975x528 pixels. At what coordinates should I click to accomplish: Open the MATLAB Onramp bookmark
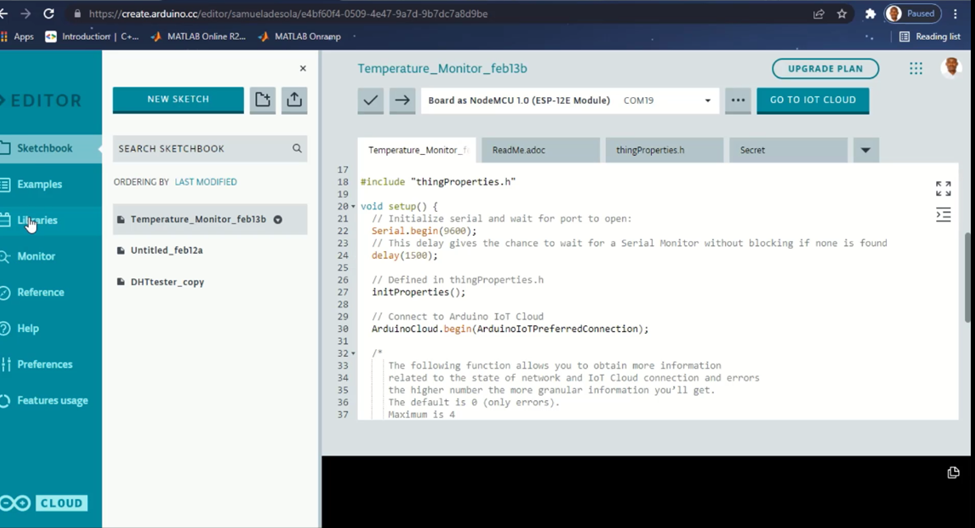point(300,37)
